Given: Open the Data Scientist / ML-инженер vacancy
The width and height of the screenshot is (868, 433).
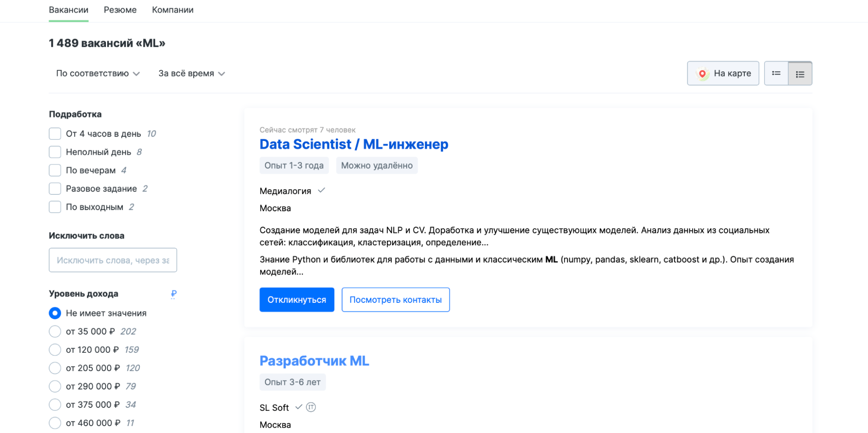Looking at the screenshot, I should click(353, 144).
